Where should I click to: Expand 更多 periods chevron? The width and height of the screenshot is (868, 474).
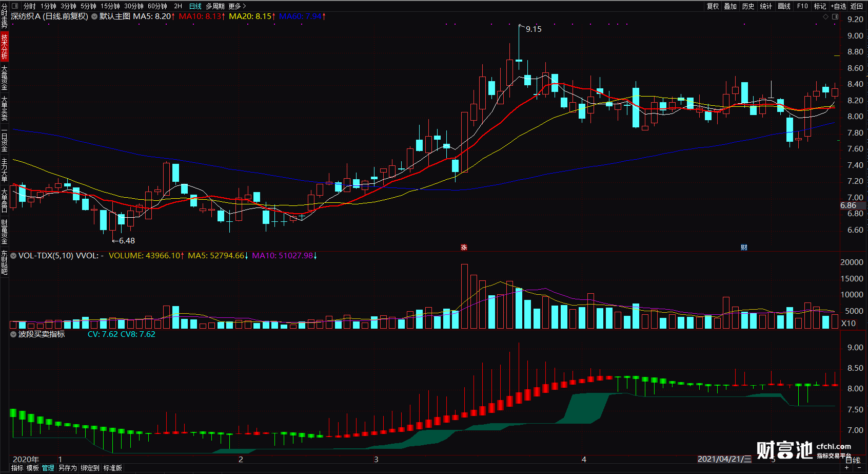click(x=244, y=6)
